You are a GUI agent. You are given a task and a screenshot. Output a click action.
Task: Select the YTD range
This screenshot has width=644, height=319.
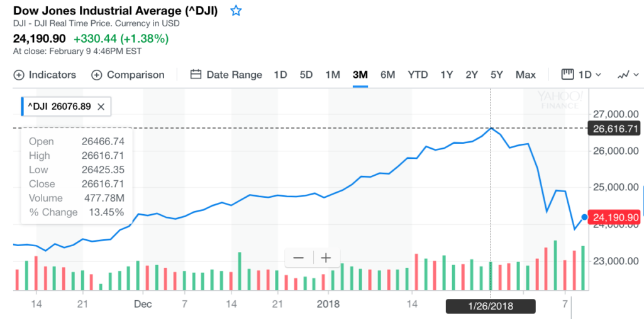click(x=418, y=75)
